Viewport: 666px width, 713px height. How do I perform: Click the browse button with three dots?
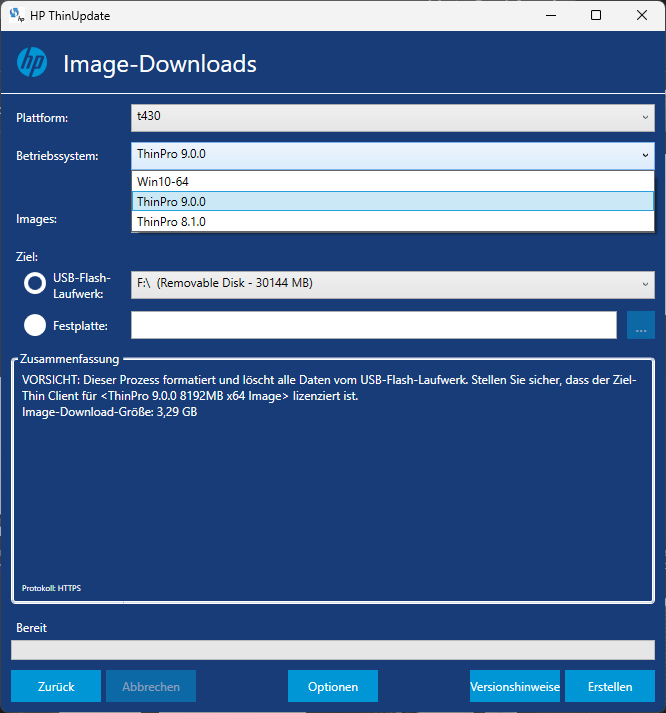point(641,325)
